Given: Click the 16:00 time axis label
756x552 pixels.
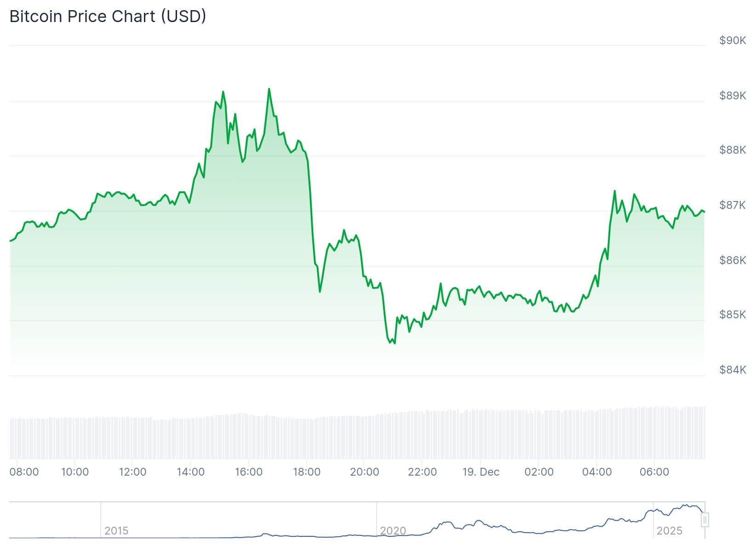Looking at the screenshot, I should 248,472.
